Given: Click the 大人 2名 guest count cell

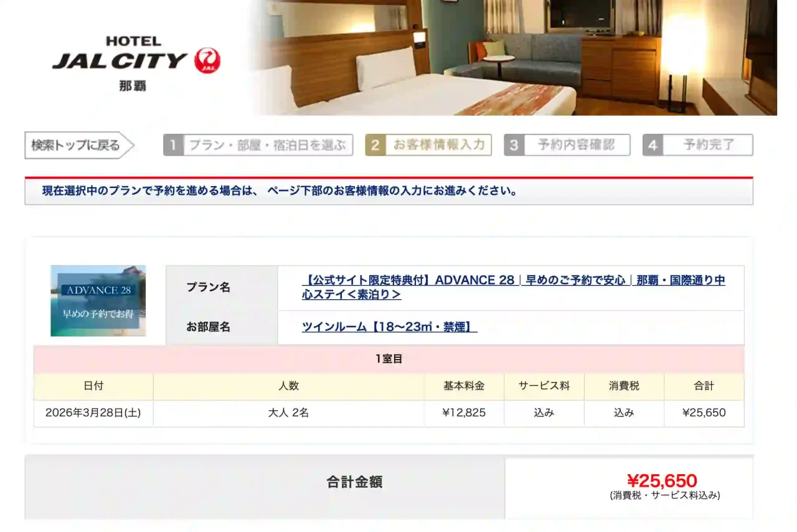Looking at the screenshot, I should tap(289, 413).
